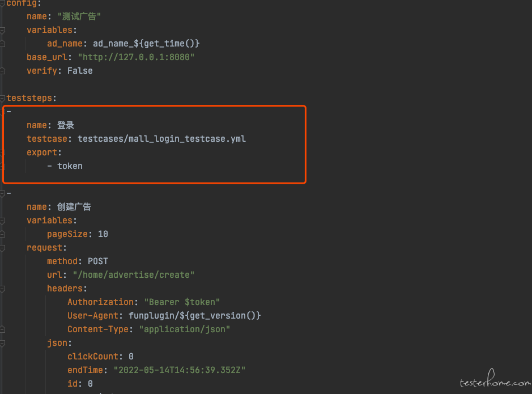
Task: Fold the variables block containing ad_name
Action: click(2, 30)
